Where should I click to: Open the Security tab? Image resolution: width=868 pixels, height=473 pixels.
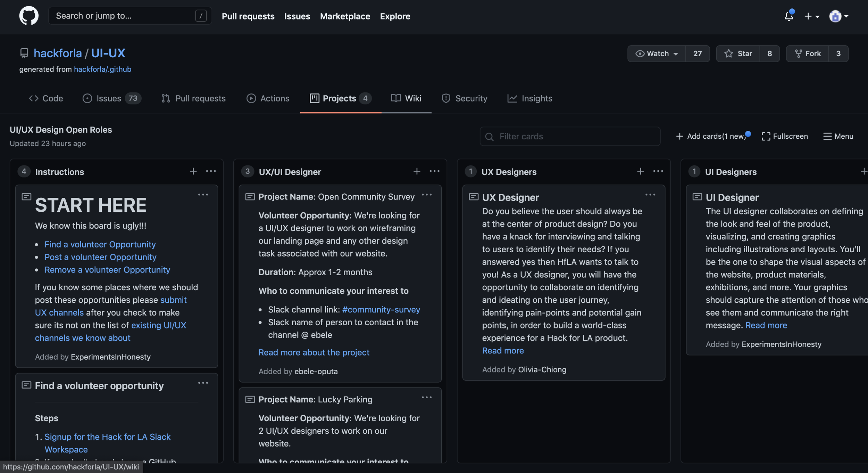click(464, 98)
